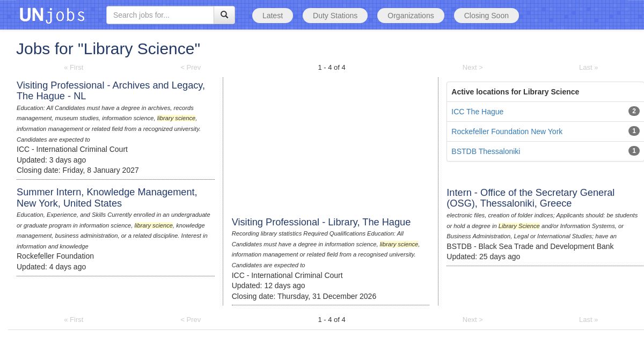The width and height of the screenshot is (644, 337).
Task: Filter by ICC The Hague location
Action: (x=477, y=112)
